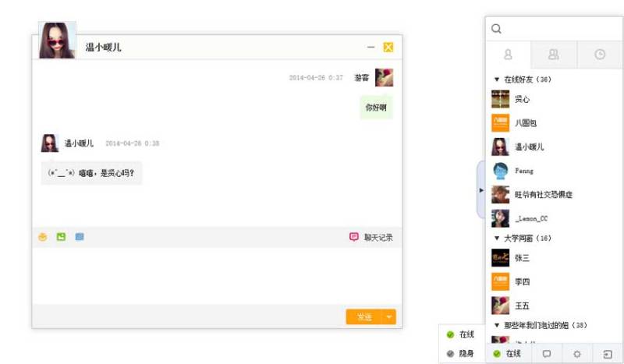Open the emoji picker icon

[43, 237]
